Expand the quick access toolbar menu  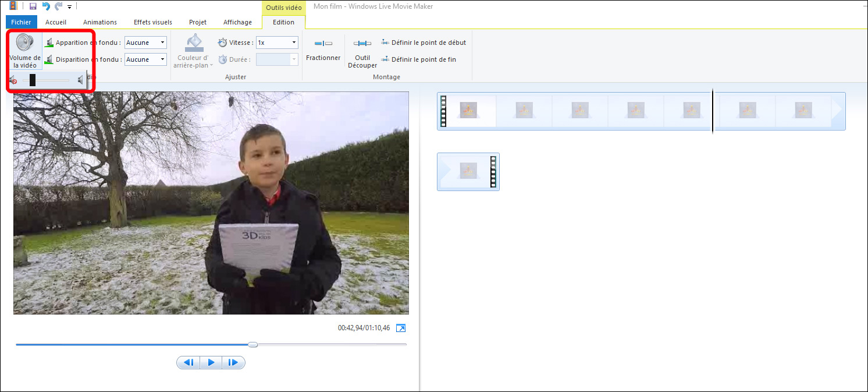(x=69, y=6)
